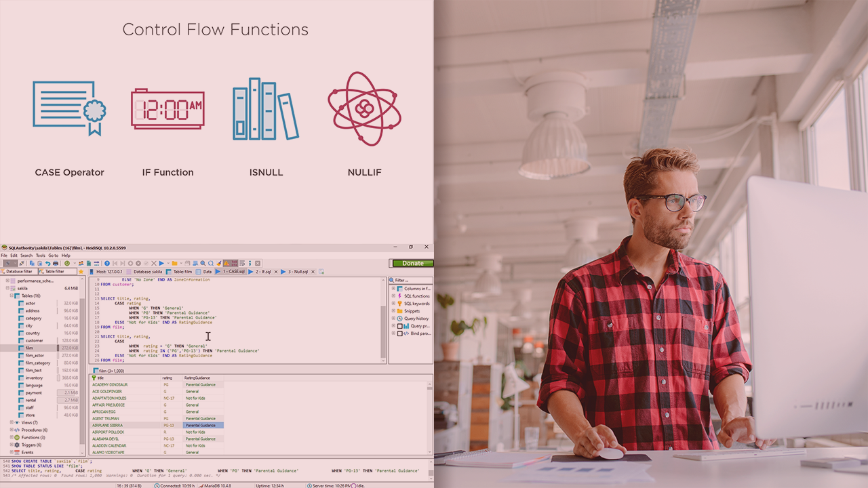The height and width of the screenshot is (488, 868).
Task: Click the query editor vertical scrollbar
Action: 384,319
